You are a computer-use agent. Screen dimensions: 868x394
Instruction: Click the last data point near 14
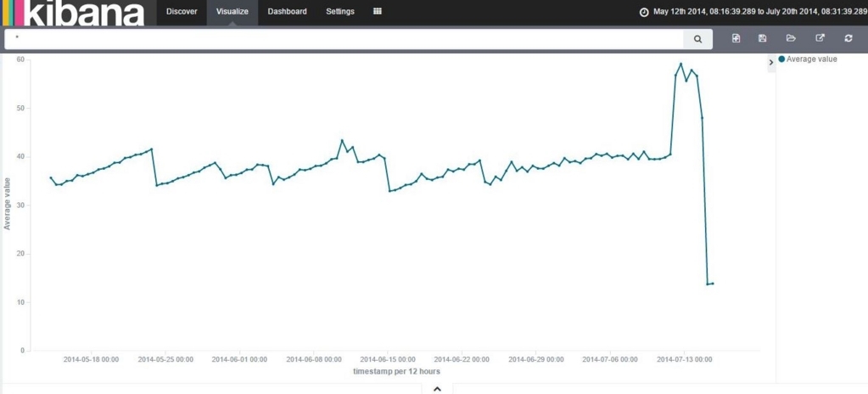713,283
